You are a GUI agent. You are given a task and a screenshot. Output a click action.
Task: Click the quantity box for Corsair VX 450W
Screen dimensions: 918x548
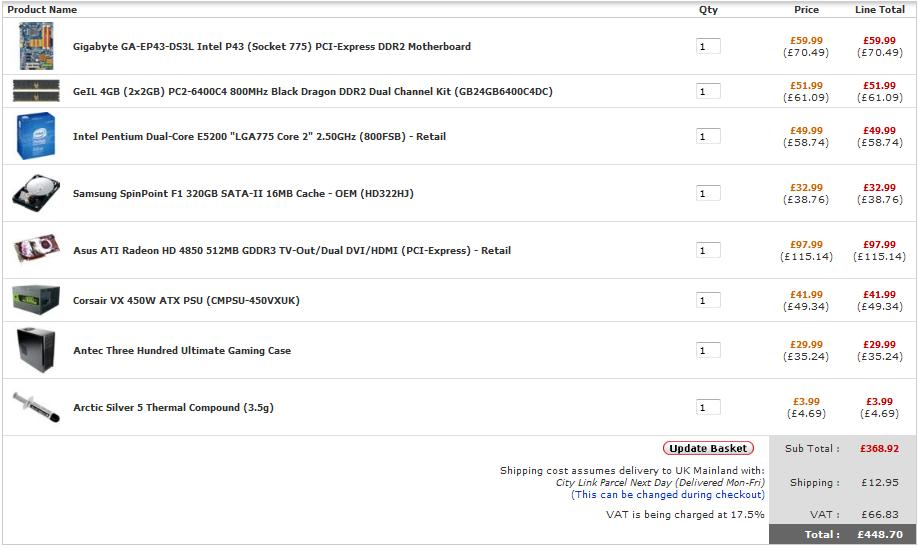[708, 300]
